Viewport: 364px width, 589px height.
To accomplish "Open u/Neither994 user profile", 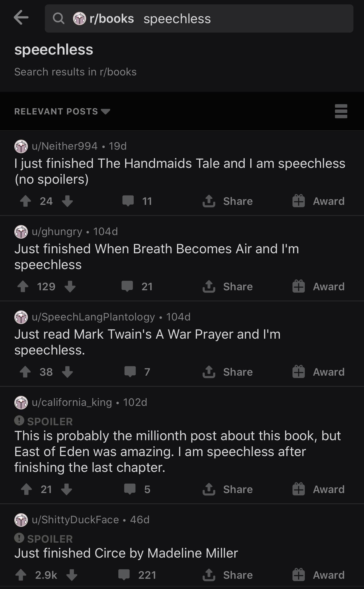I will pyautogui.click(x=64, y=146).
